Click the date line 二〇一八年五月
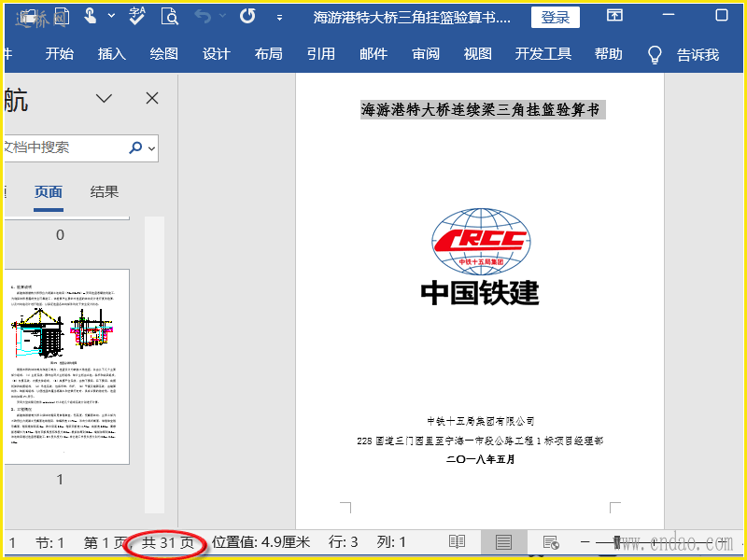Screen dimensions: 747x560 tap(480, 460)
